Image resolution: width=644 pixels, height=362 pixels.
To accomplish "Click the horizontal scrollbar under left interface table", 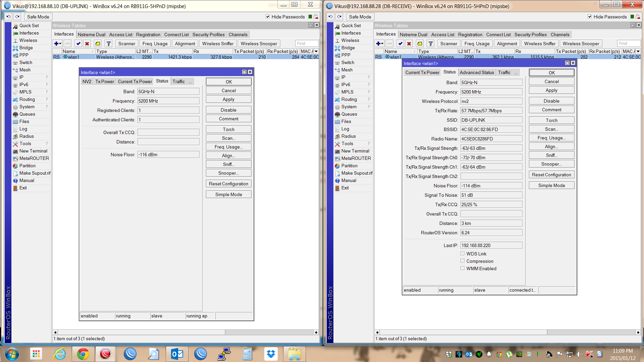I will tap(141, 332).
